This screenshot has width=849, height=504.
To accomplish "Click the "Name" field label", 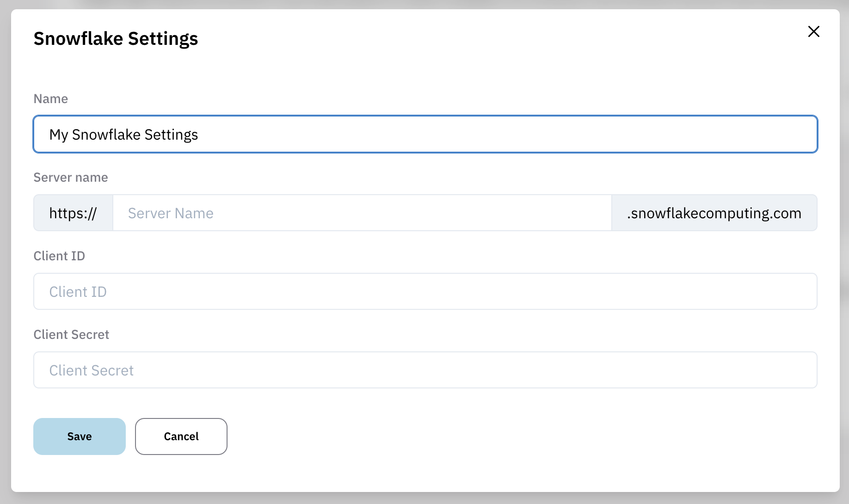I will (x=51, y=99).
